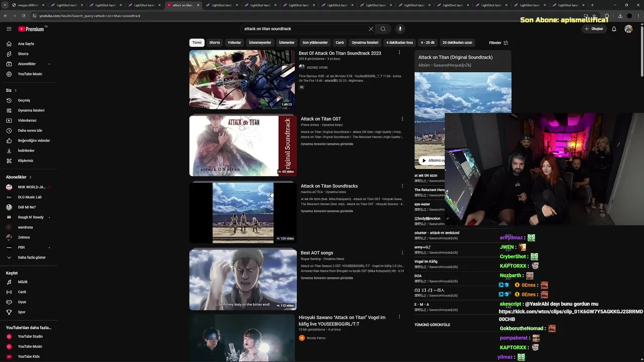Open Beğendiğim videolar list
Screen dimensions: 644x362
(34, 140)
